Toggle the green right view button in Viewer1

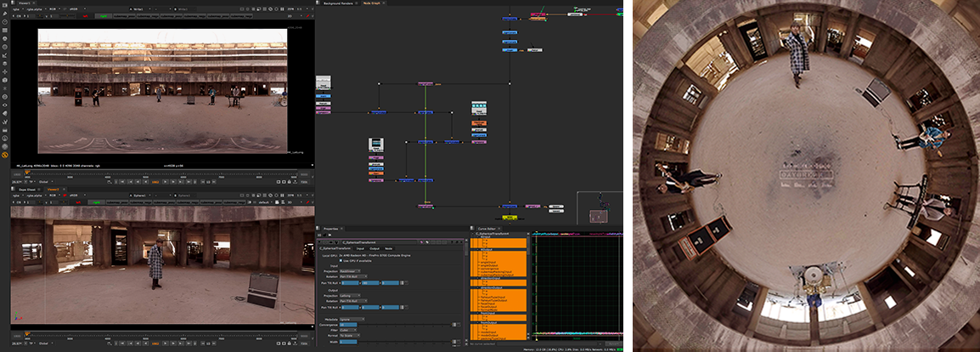coord(103,15)
